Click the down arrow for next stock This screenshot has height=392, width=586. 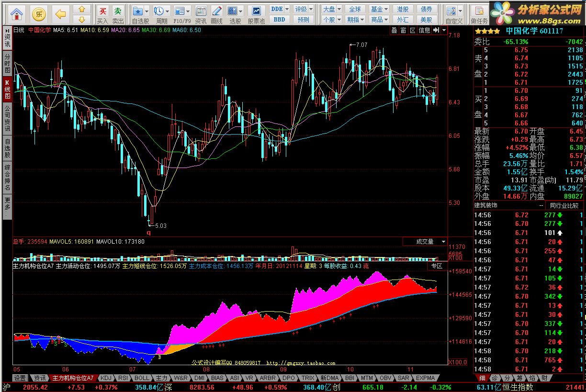pos(82,20)
